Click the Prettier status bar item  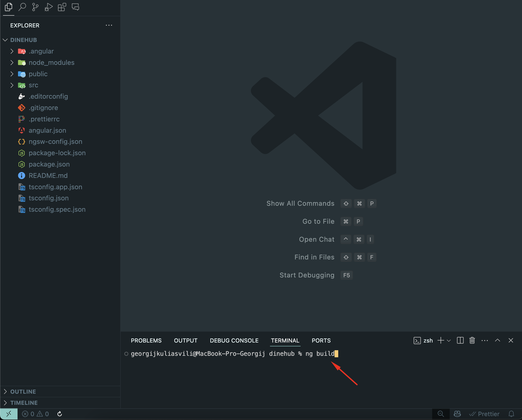pyautogui.click(x=484, y=414)
